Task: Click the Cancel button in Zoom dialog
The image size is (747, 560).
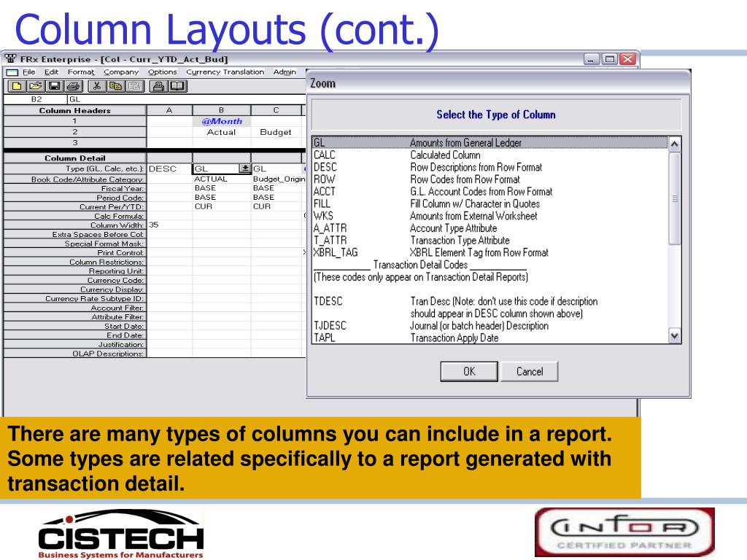Action: coord(530,371)
